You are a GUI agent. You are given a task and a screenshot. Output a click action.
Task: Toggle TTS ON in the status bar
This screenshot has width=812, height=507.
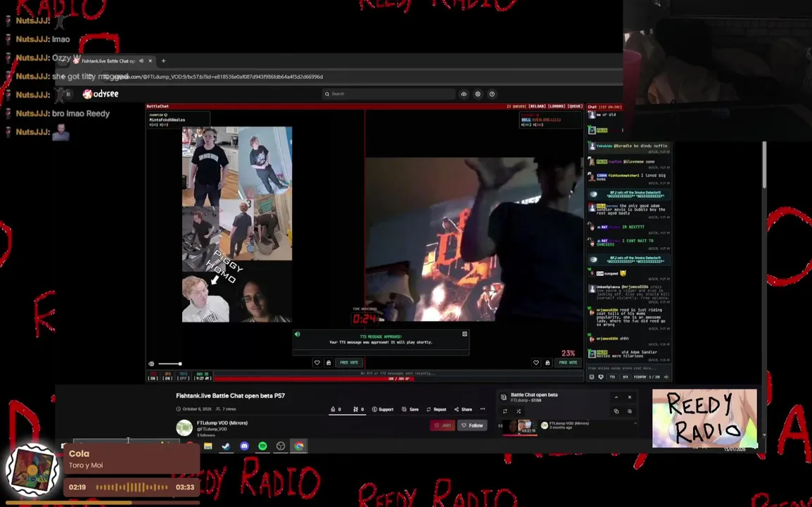[153, 376]
